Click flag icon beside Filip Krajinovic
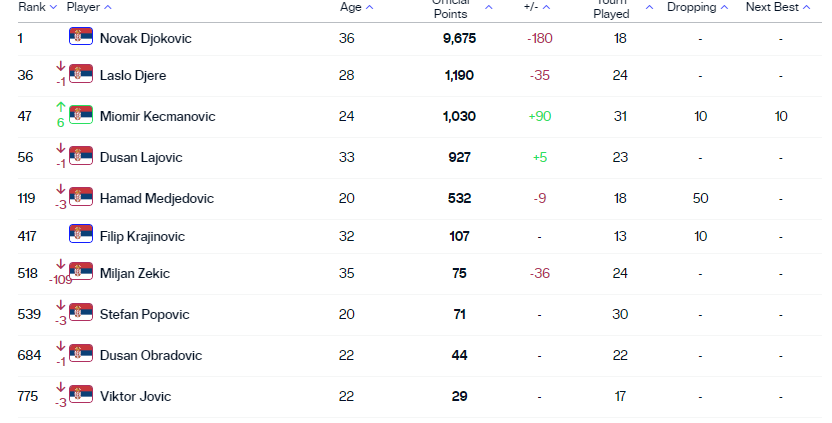The height and width of the screenshot is (423, 832). click(x=80, y=236)
